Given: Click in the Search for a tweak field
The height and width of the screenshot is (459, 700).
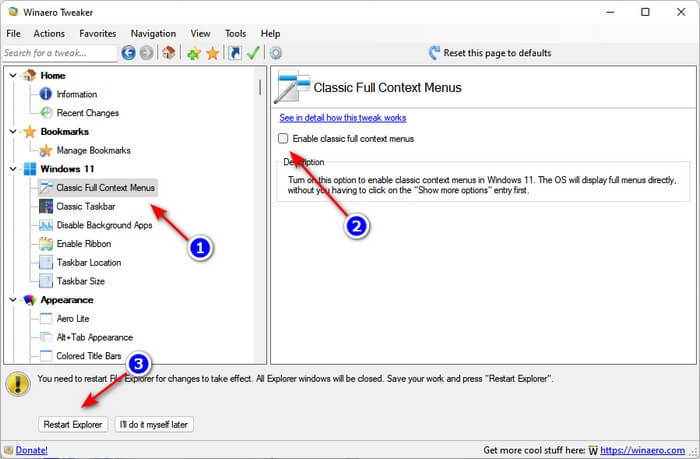Looking at the screenshot, I should (x=59, y=53).
